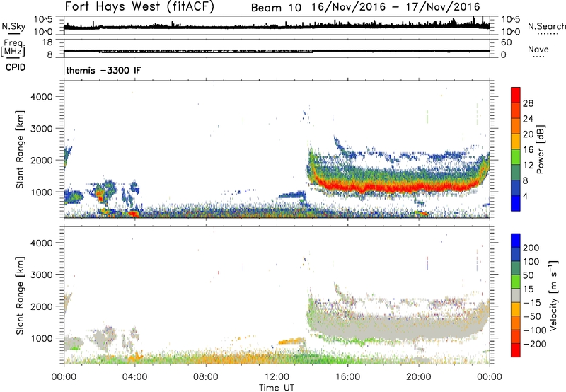Image resolution: width=566 pixels, height=392 pixels.
Task: Click the 'Power [dB]' colorbar label
Action: coord(540,150)
